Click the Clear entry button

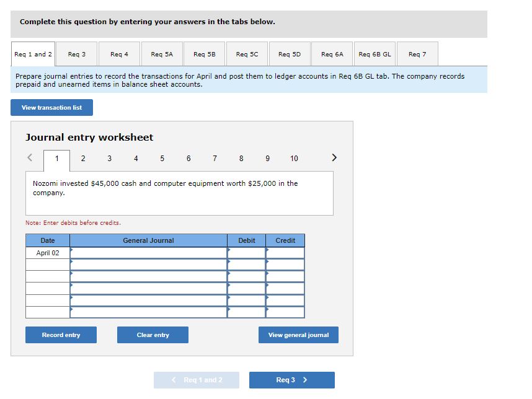coord(153,335)
